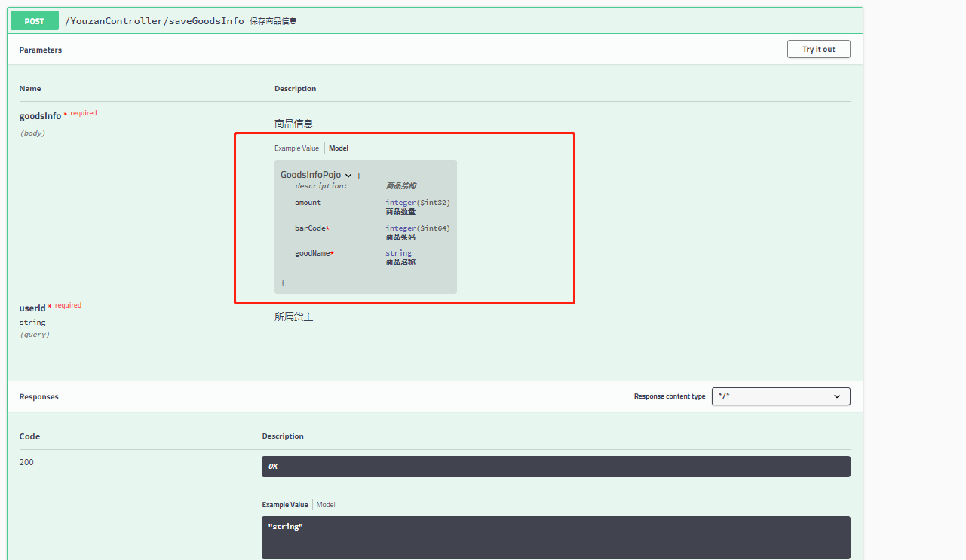Click the 商品名称 description under goodName
Screen dimensions: 966x560
[x=400, y=262]
